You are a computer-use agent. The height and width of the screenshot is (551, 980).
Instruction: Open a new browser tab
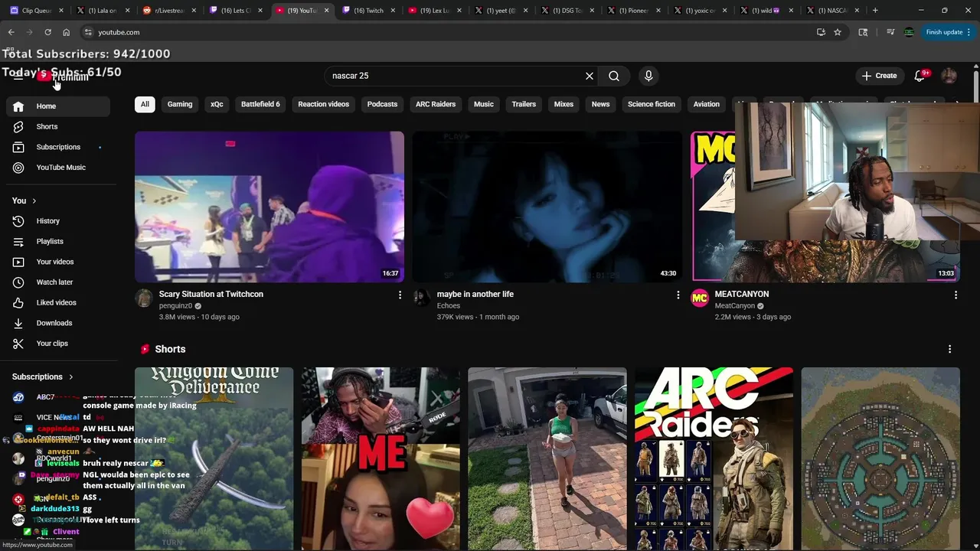pyautogui.click(x=875, y=11)
